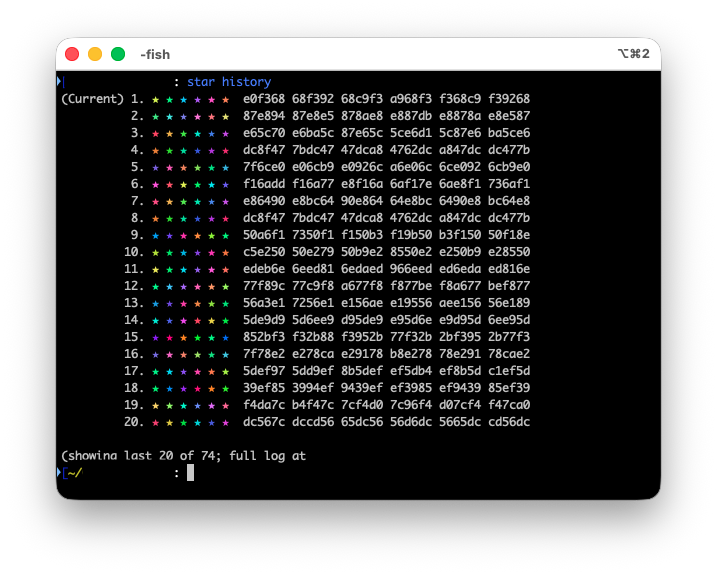Click the purple star starting row 15
Viewport: 717px width, 574px height.
click(155, 338)
